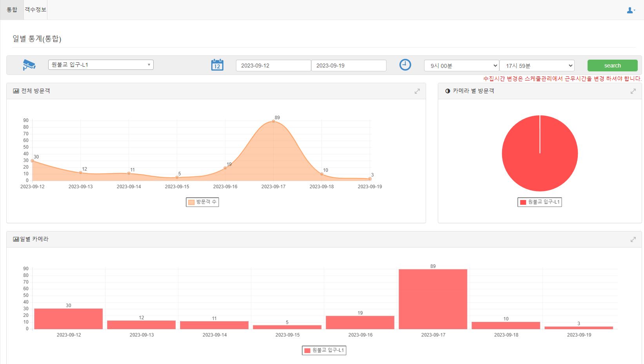Toggle the pie chart 원불교 입구-L1 legend
Image resolution: width=644 pixels, height=364 pixels.
539,202
